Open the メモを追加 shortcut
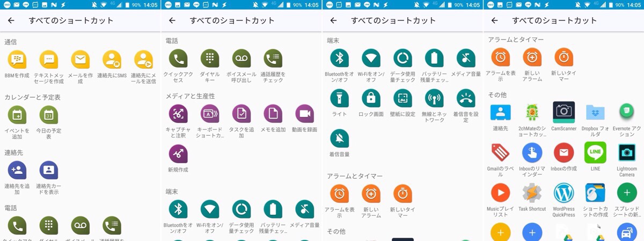This screenshot has height=241, width=644. click(x=273, y=114)
